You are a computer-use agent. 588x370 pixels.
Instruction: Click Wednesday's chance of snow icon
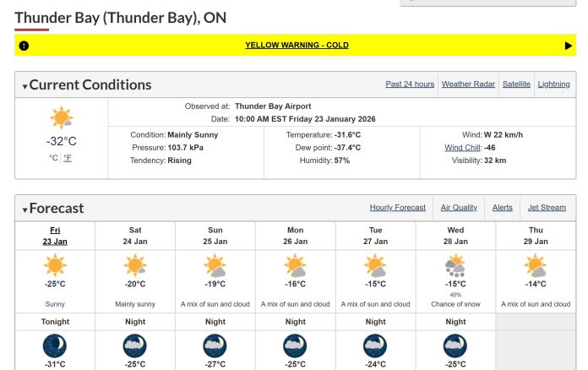(x=455, y=266)
